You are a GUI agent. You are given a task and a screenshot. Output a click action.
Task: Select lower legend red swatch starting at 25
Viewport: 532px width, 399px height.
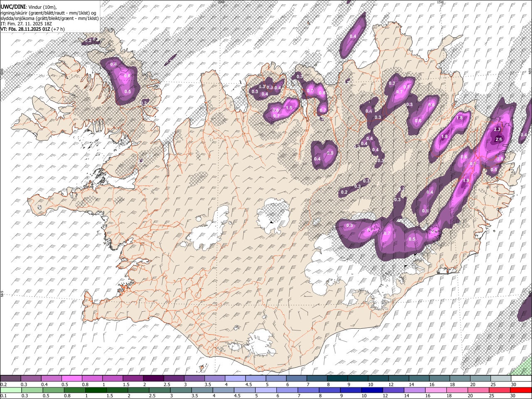(x=500, y=390)
